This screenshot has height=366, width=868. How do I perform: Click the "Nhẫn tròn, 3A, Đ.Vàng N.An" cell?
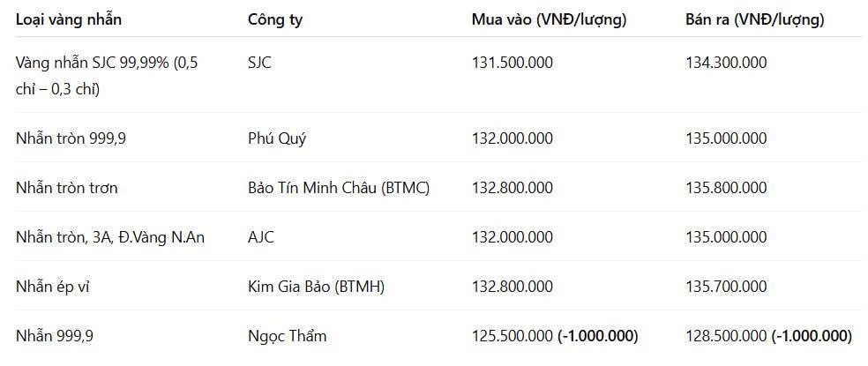click(110, 237)
